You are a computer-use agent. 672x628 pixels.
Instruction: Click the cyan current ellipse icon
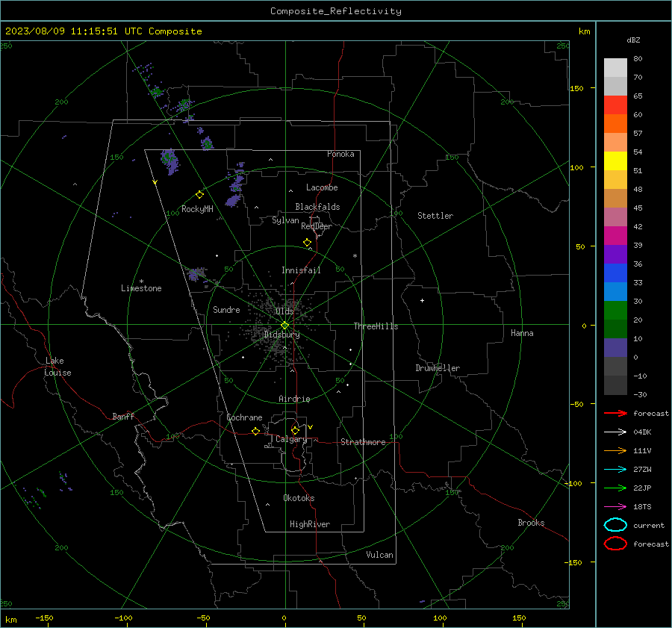615,525
